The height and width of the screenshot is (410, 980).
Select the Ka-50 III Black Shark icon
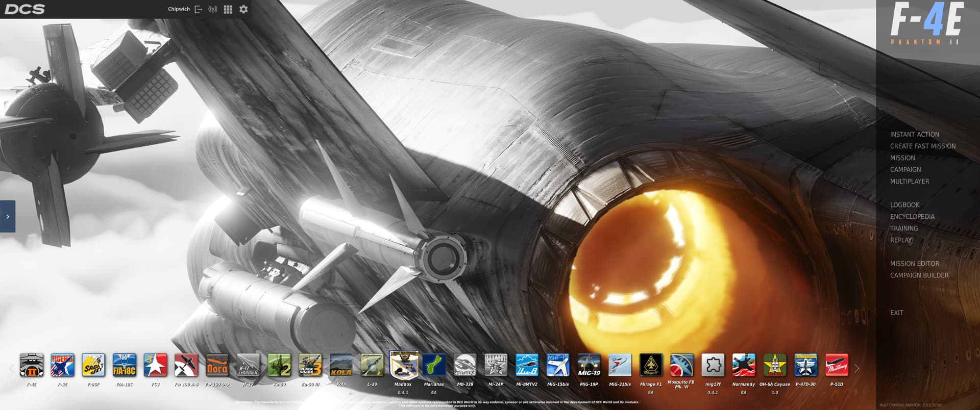[x=310, y=365]
